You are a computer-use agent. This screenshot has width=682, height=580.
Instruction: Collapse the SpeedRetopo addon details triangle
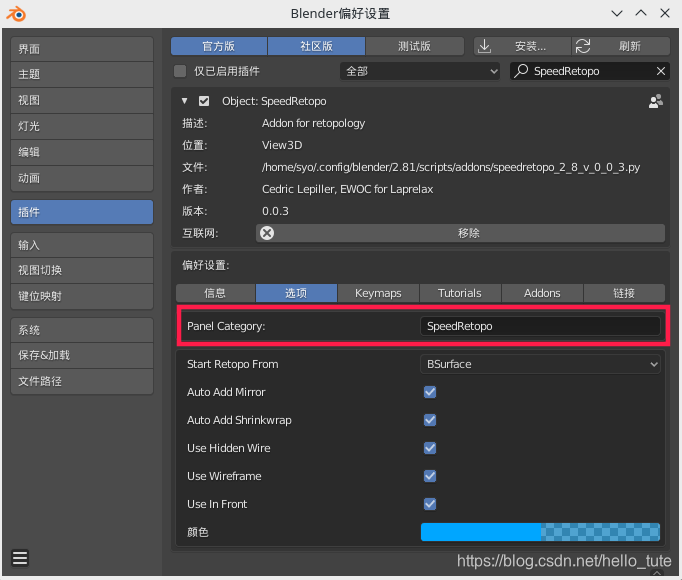(x=184, y=101)
